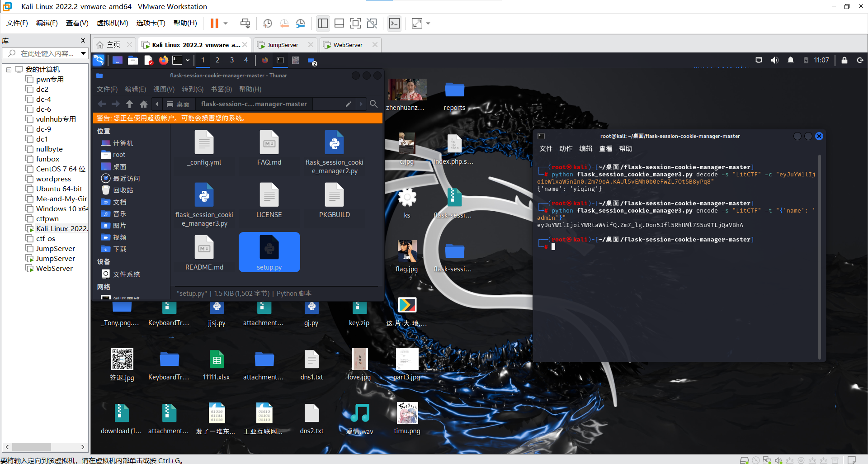
Task: Open terminal 动作 menu
Action: pos(566,149)
